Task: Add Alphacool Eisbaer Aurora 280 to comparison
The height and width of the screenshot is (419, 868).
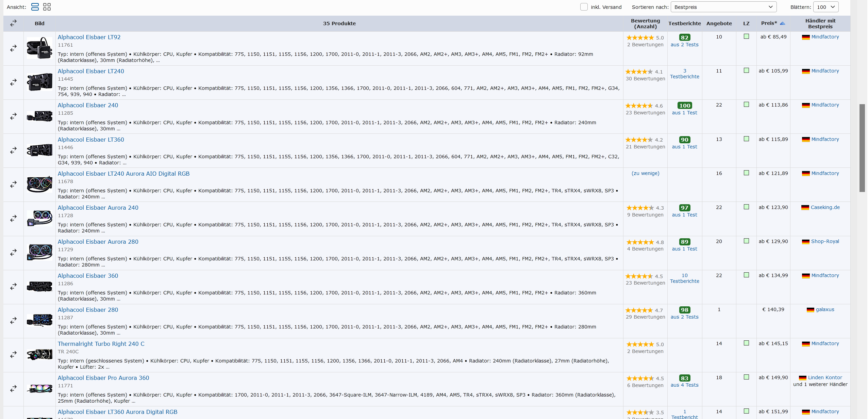Action: 13,253
